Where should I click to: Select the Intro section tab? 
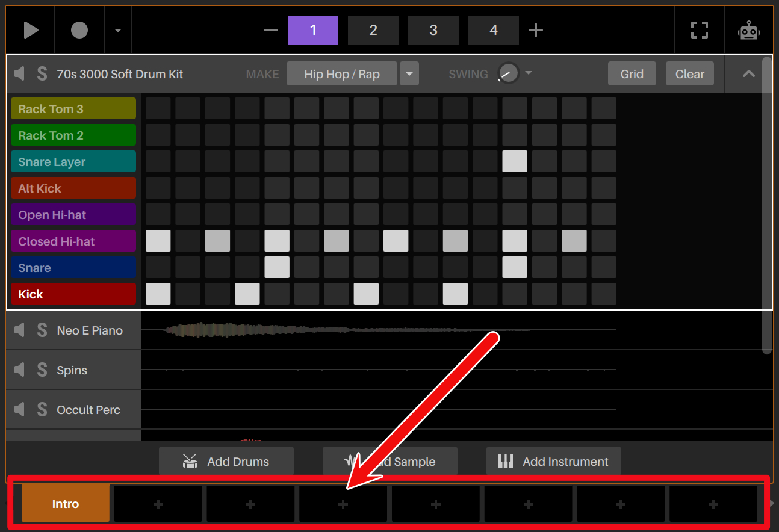click(65, 503)
